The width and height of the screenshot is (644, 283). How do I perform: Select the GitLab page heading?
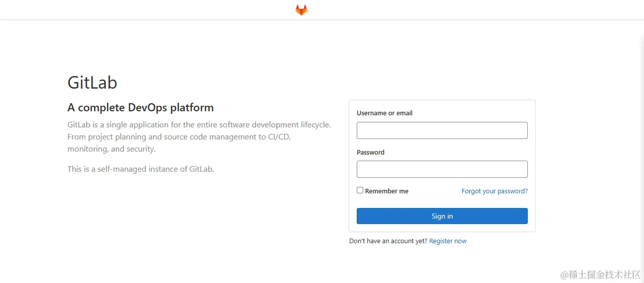[93, 83]
